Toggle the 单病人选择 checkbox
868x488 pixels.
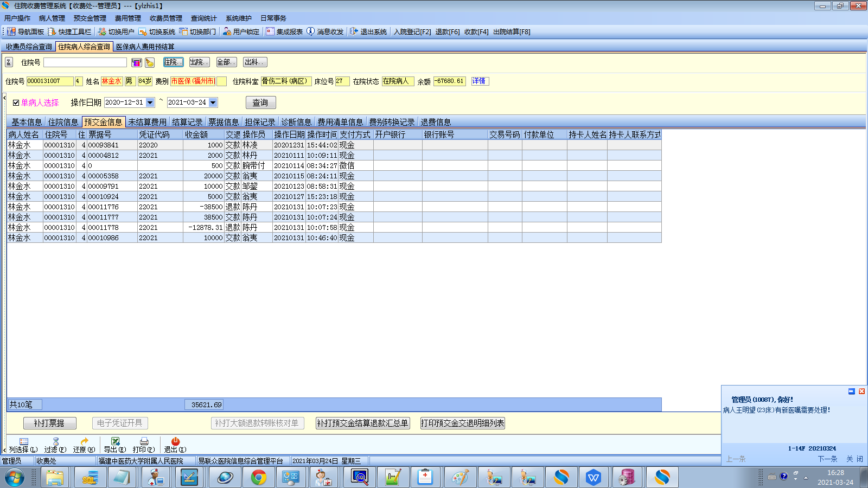16,102
